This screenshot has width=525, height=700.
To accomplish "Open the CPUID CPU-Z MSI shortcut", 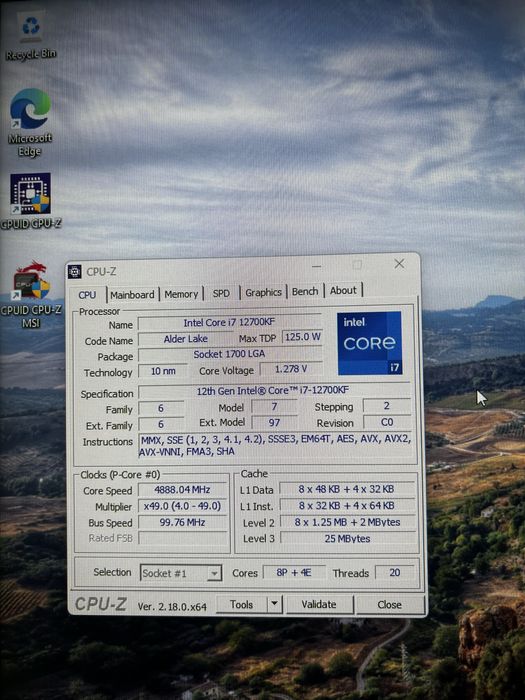I will pos(30,295).
